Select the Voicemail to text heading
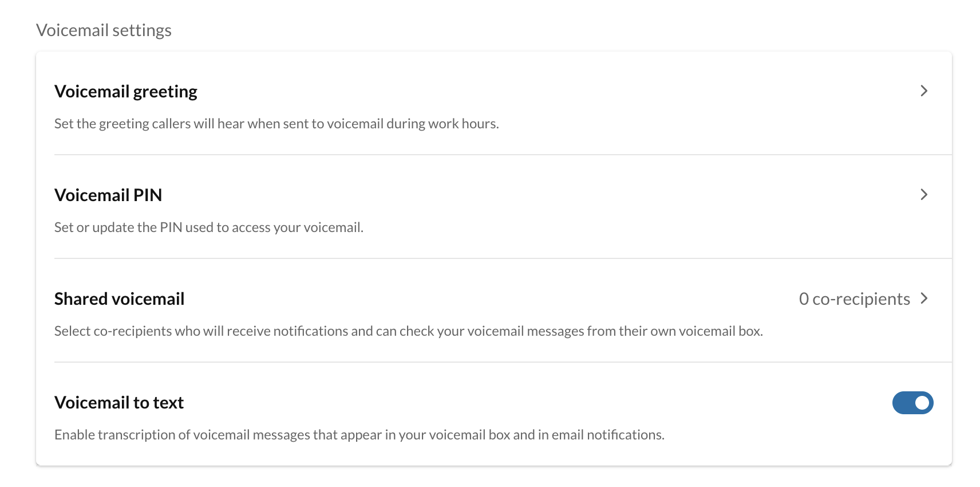This screenshot has width=980, height=487. pyautogui.click(x=118, y=403)
